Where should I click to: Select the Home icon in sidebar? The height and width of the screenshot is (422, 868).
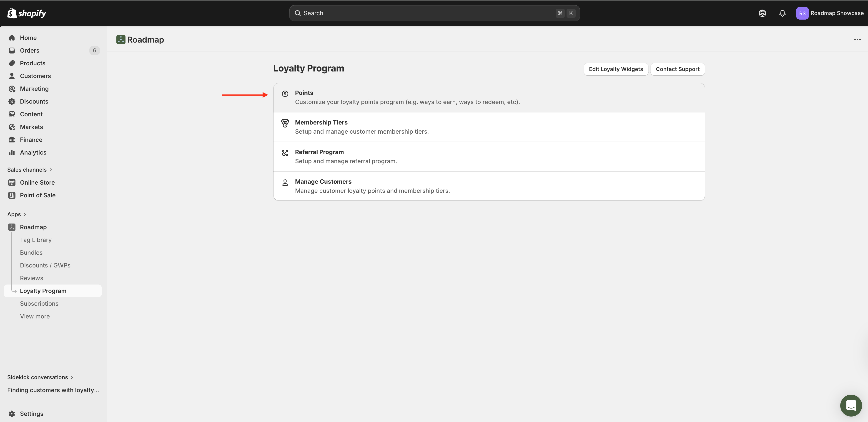coord(12,38)
